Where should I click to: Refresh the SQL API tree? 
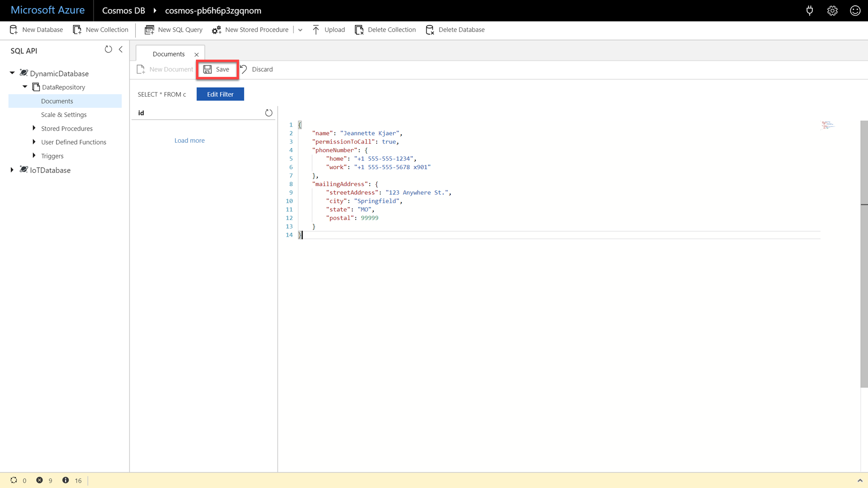pos(108,49)
